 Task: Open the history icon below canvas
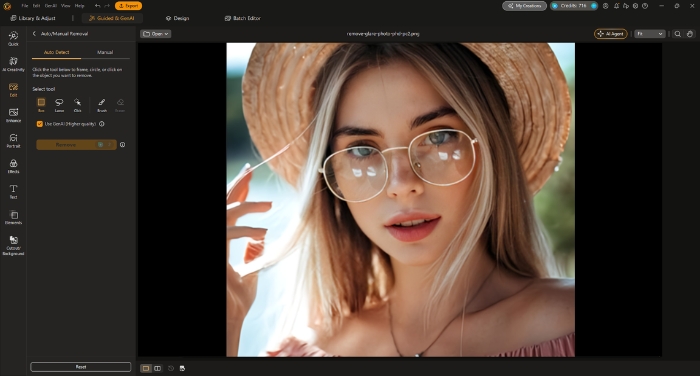coord(171,368)
